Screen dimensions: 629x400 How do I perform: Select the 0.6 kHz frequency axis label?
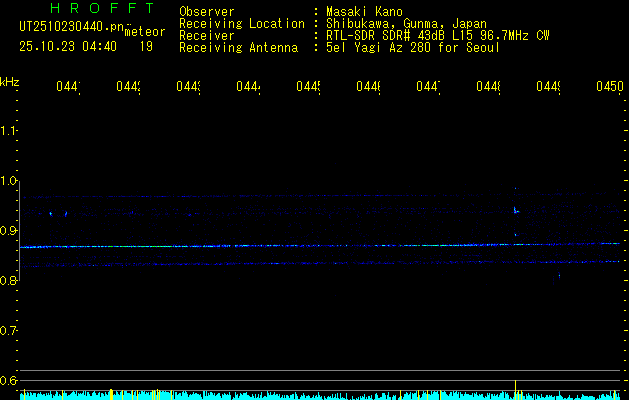coord(9,381)
